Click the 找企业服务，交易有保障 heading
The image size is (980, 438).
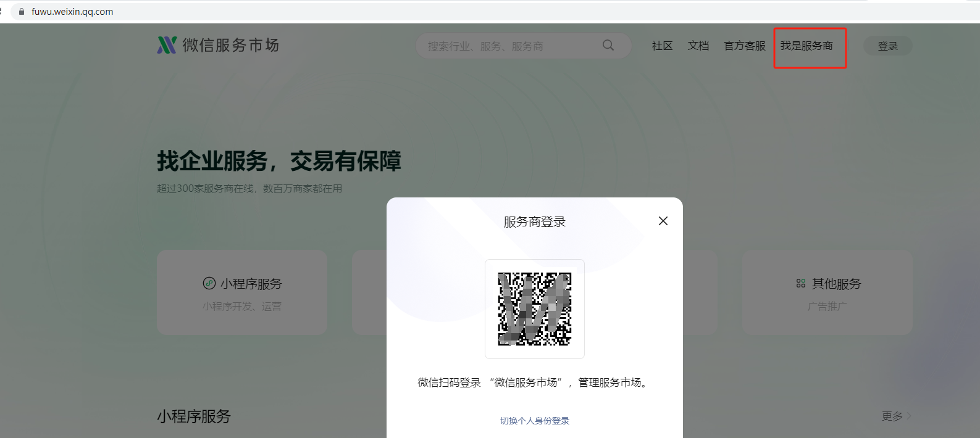tap(279, 161)
